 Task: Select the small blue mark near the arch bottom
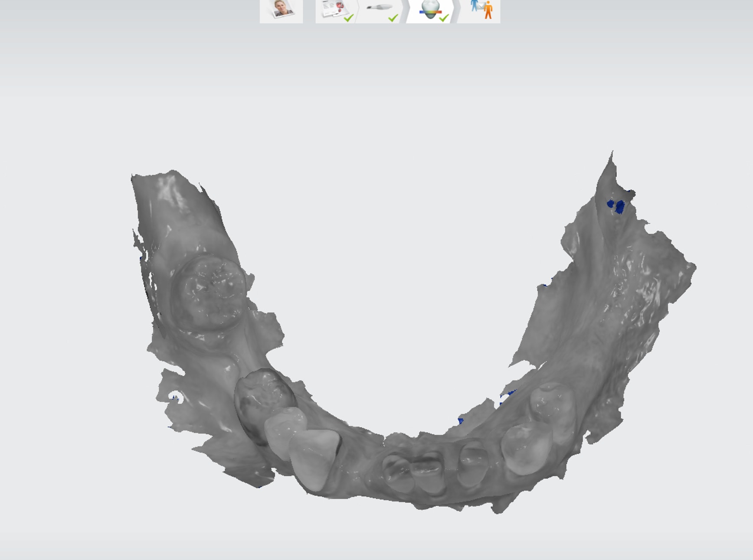(x=461, y=420)
